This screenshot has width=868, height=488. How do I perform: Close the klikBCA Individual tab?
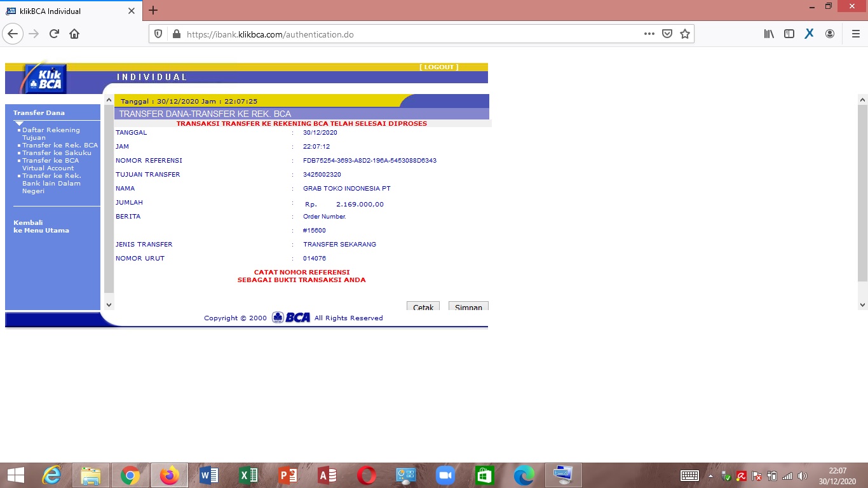pyautogui.click(x=132, y=11)
